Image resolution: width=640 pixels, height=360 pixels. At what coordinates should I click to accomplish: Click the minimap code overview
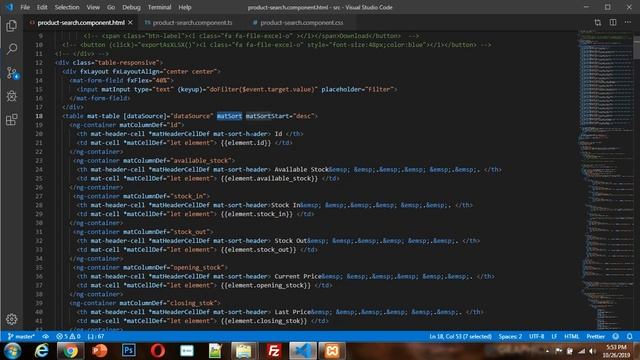(x=606, y=180)
